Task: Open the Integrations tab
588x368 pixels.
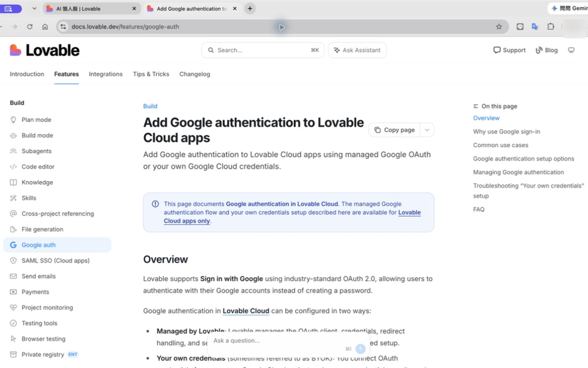Action: [x=106, y=74]
